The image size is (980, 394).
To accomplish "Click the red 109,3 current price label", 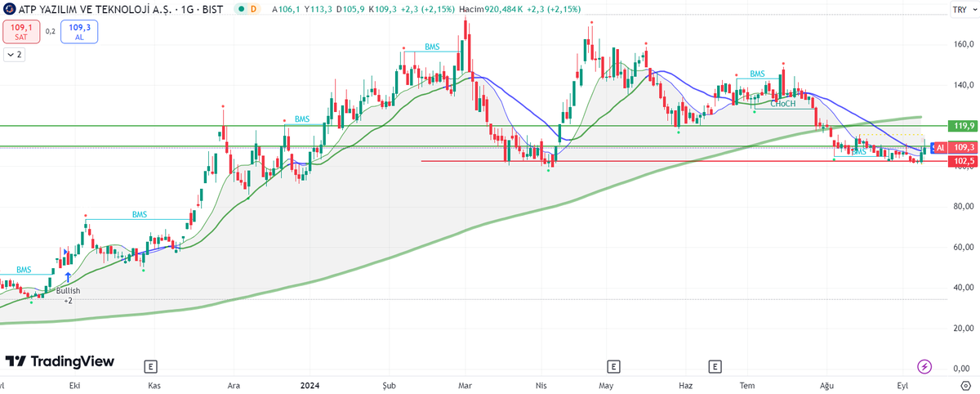I will click(964, 147).
